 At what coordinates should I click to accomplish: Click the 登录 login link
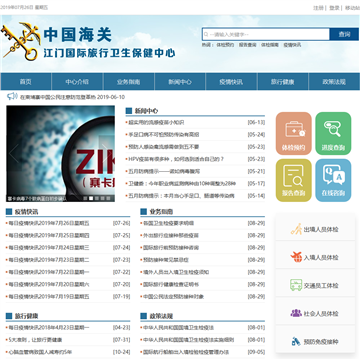tap(334, 8)
